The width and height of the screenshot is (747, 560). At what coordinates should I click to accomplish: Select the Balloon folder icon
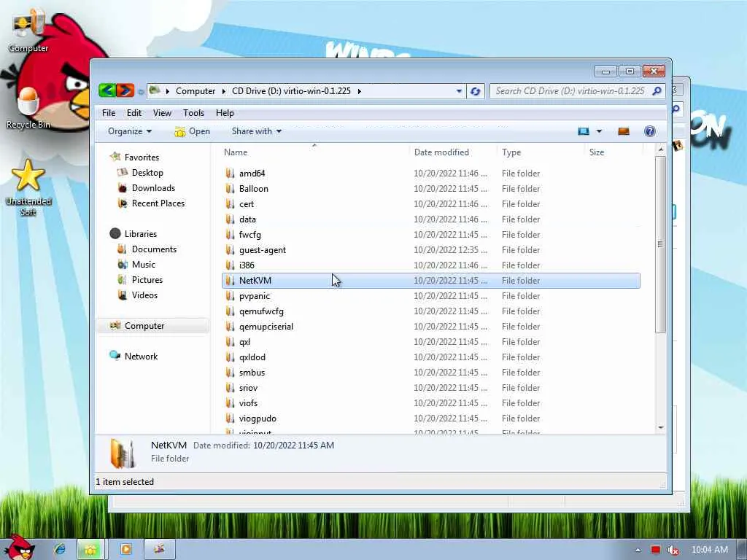click(230, 189)
